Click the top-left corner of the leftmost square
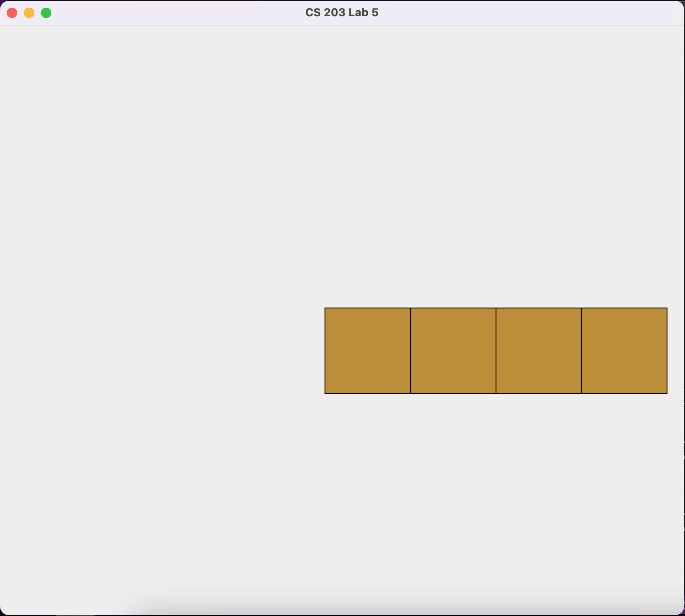Screen dimensions: 685x616 tap(326, 309)
